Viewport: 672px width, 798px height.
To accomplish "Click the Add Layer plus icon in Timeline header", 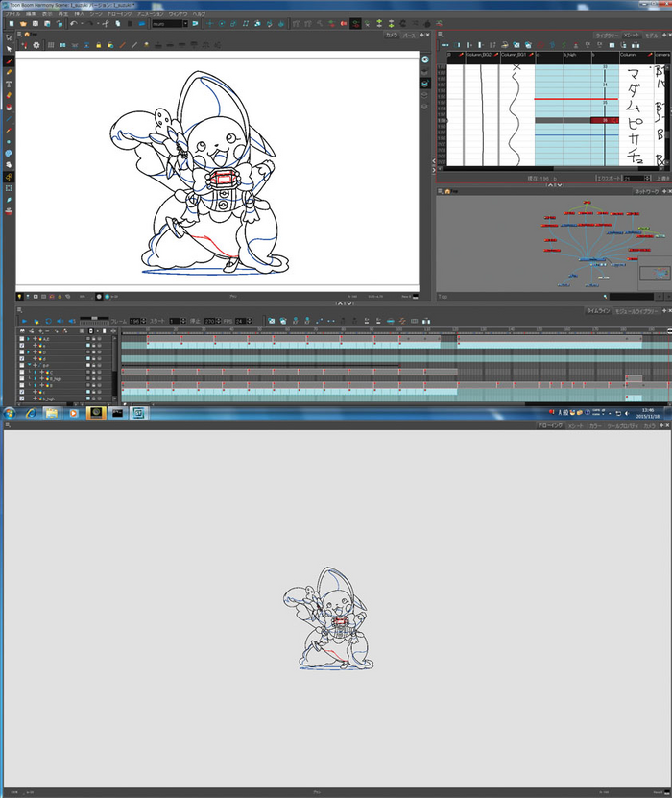I will coord(40,331).
